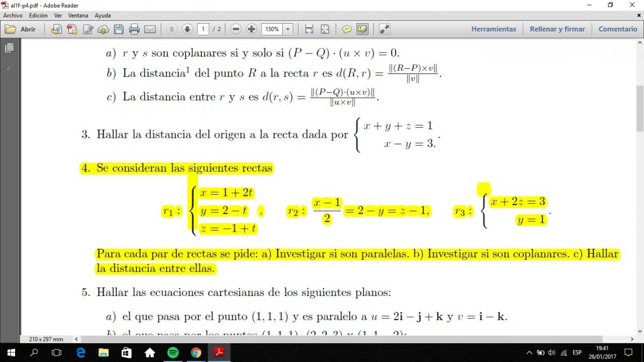644x362 pixels.
Task: Zoom in with the plus button
Action: point(251,29)
